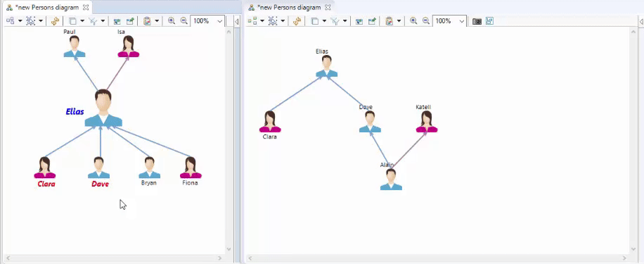Image resolution: width=644 pixels, height=264 pixels.
Task: Select Clara person node in left diagram
Action: click(45, 168)
